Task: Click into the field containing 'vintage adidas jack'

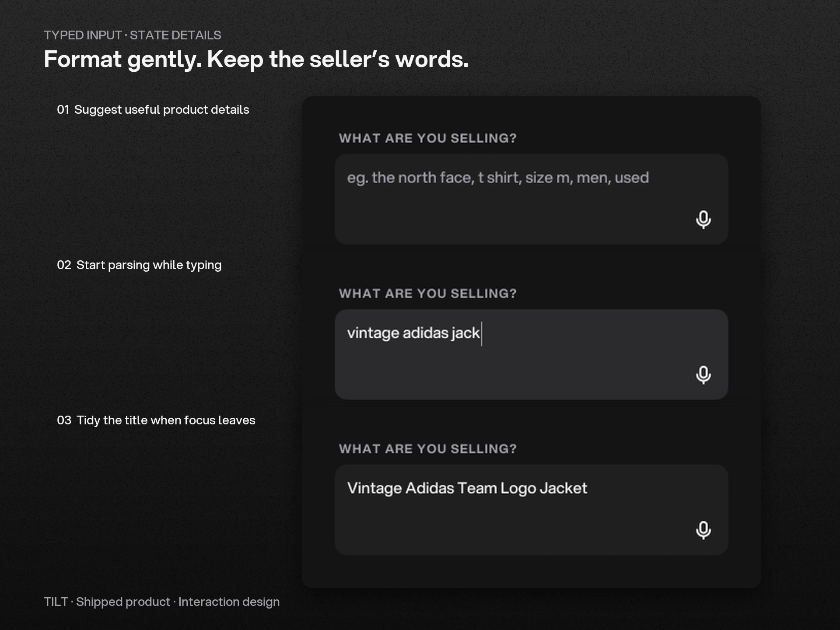Action: click(x=531, y=354)
